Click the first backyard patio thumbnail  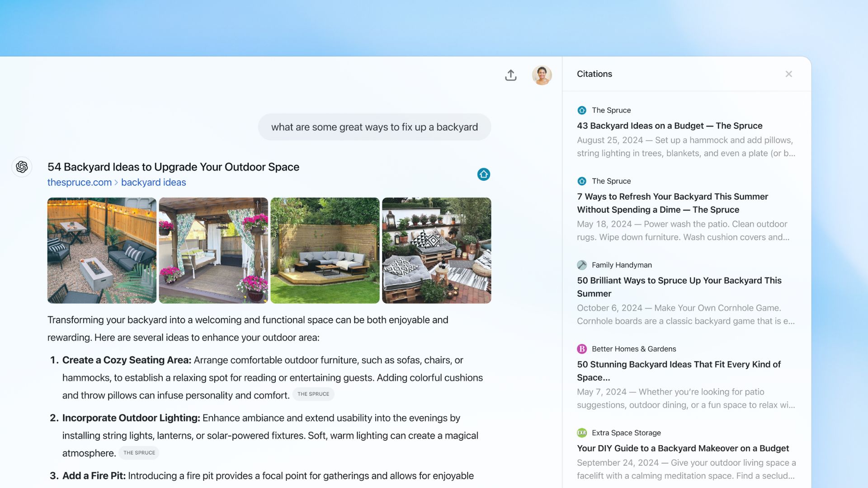[x=101, y=250]
